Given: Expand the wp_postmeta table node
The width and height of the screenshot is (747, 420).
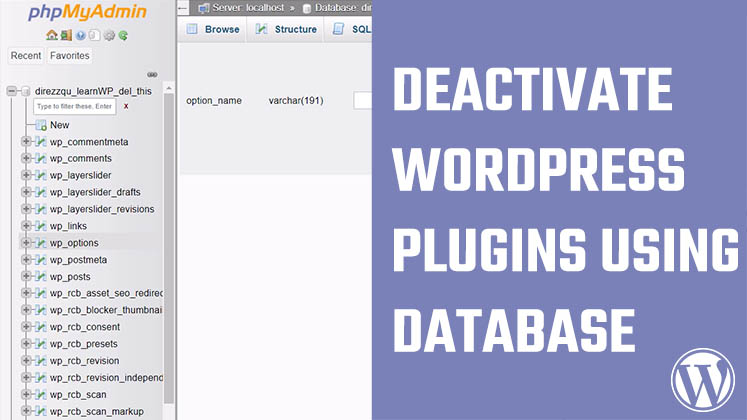Looking at the screenshot, I should [26, 260].
